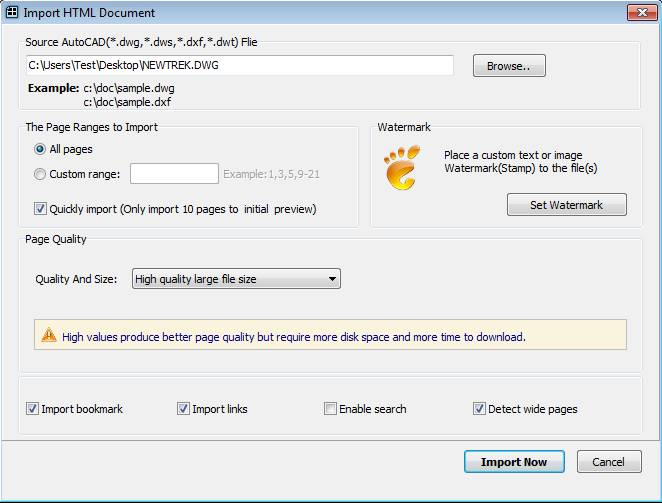Viewport: 662px width, 503px height.
Task: Click the yellow warning triangle icon
Action: click(x=49, y=336)
